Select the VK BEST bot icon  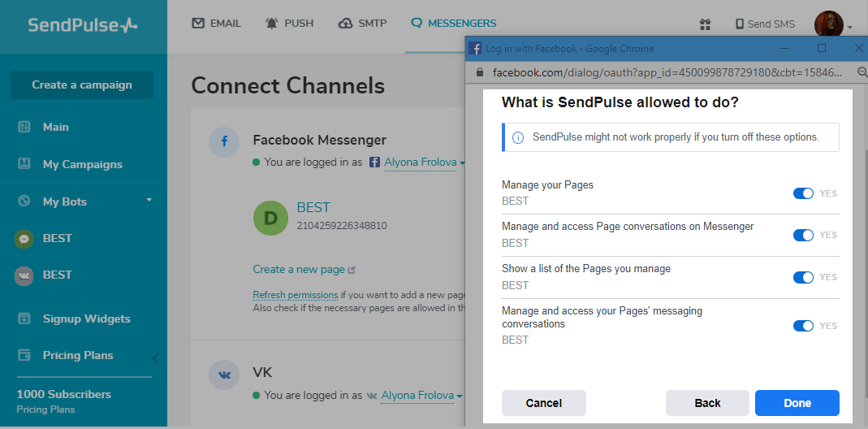(24, 275)
